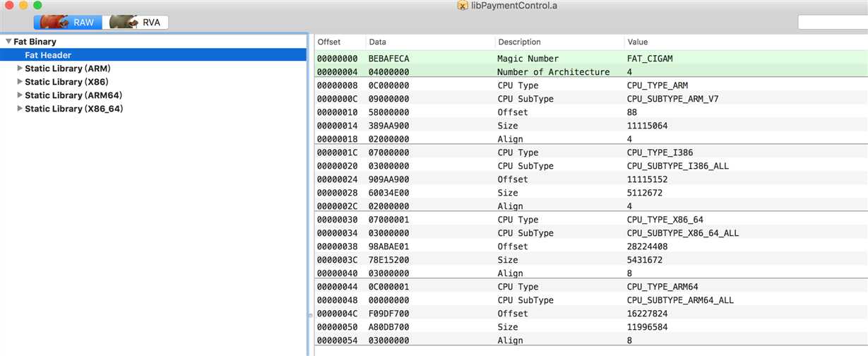Collapse the Fat Binary tree node

pyautogui.click(x=8, y=42)
